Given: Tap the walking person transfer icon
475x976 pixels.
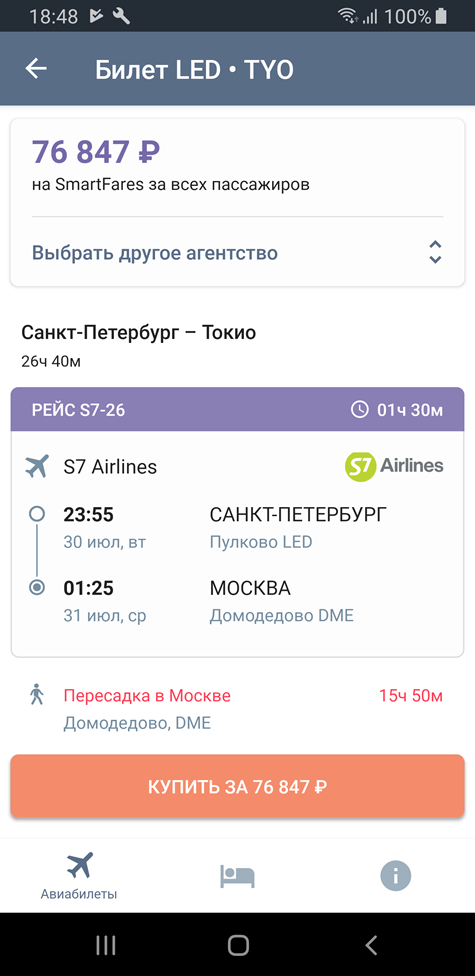Looking at the screenshot, I should point(37,694).
